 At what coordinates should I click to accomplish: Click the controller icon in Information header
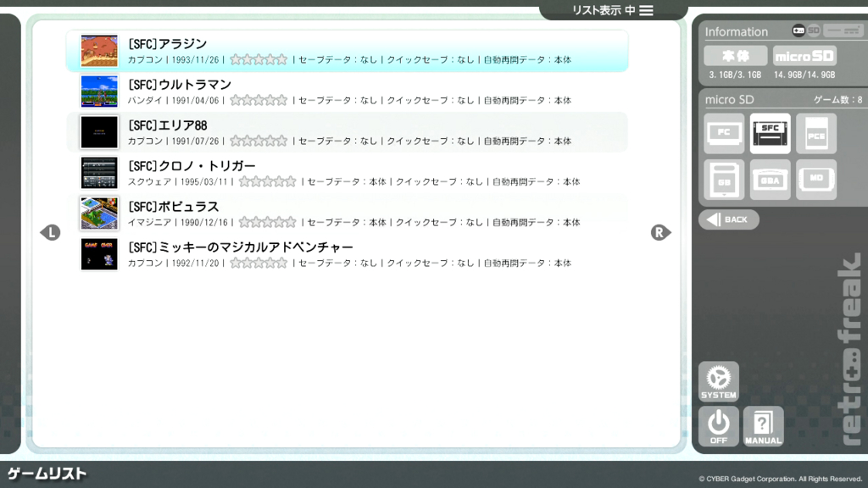point(798,30)
